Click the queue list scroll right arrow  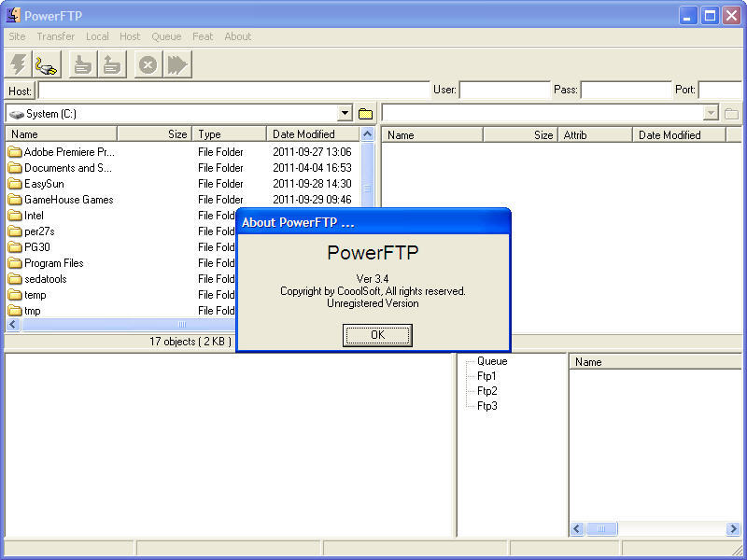coord(733,528)
